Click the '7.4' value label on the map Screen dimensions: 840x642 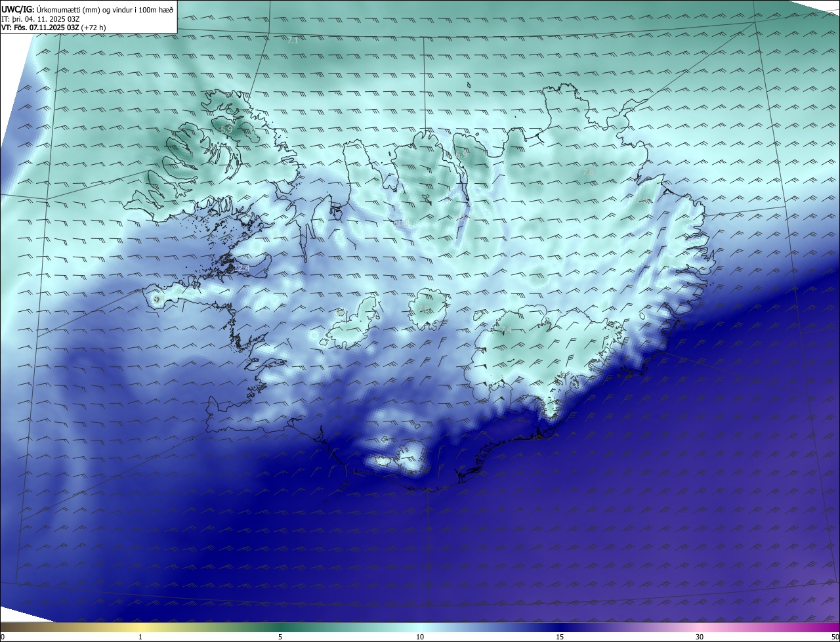(506, 330)
